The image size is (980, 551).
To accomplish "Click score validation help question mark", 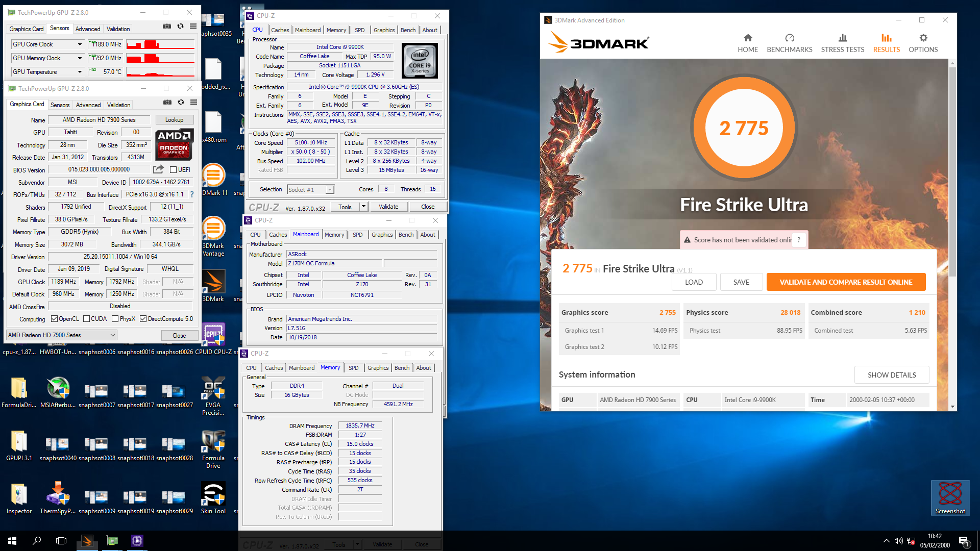I will point(799,240).
